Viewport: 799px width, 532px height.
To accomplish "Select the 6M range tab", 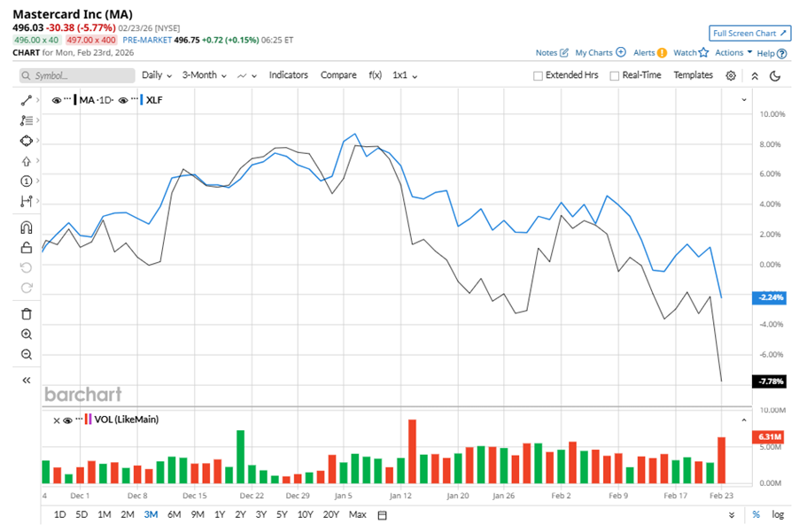I will [x=175, y=514].
